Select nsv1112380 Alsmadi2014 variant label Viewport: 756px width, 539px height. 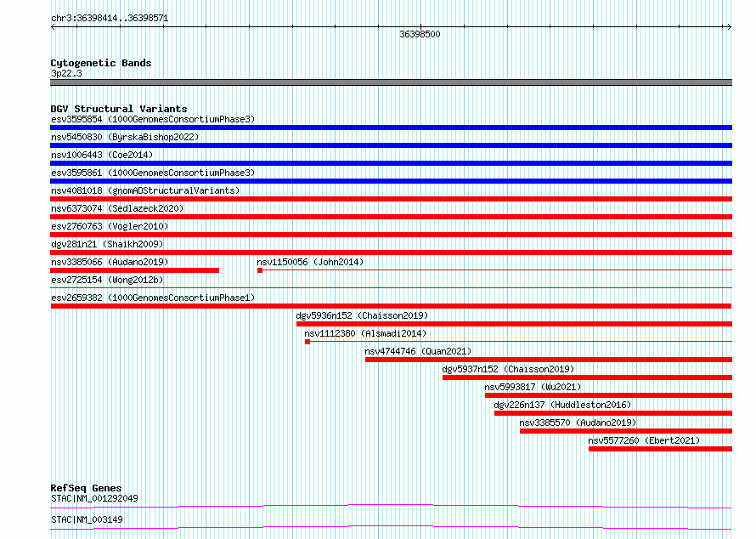365,333
